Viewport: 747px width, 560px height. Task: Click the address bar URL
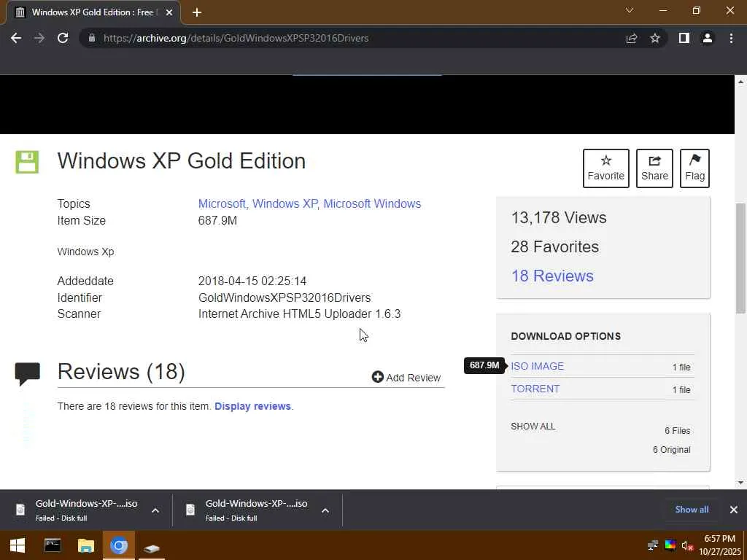pyautogui.click(x=236, y=38)
